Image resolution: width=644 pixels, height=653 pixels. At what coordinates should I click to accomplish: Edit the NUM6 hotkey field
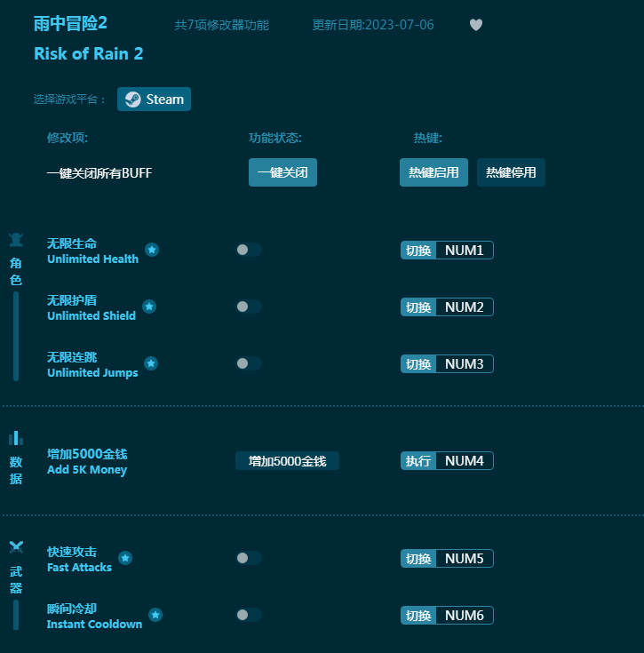tap(465, 616)
